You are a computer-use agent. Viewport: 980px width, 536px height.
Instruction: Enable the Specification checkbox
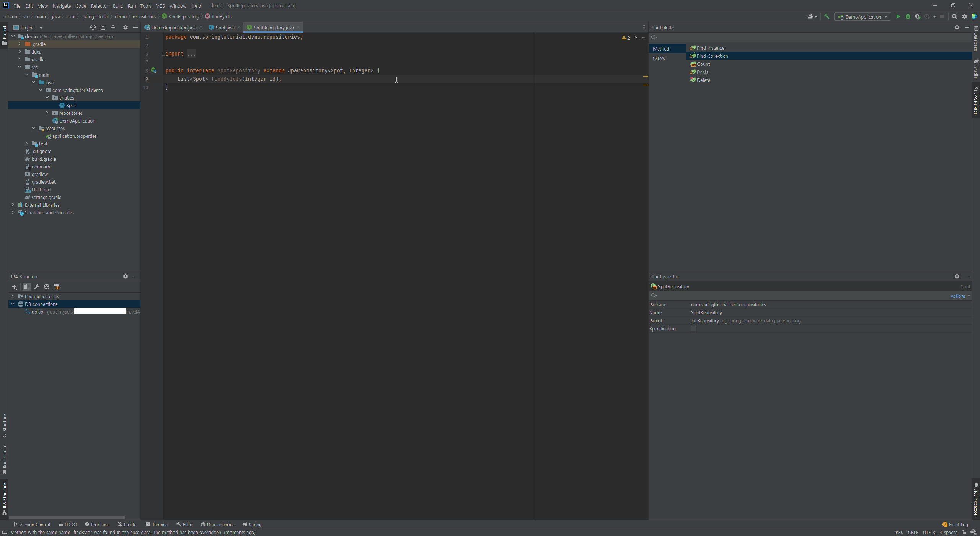pyautogui.click(x=693, y=328)
